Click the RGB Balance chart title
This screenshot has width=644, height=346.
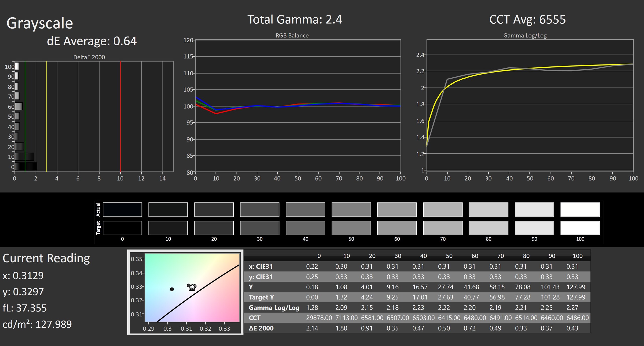(292, 36)
